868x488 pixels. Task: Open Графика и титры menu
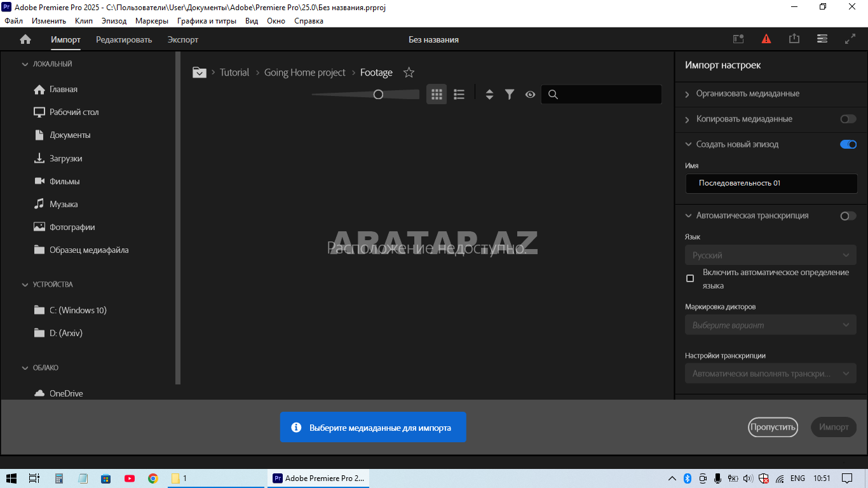(207, 21)
